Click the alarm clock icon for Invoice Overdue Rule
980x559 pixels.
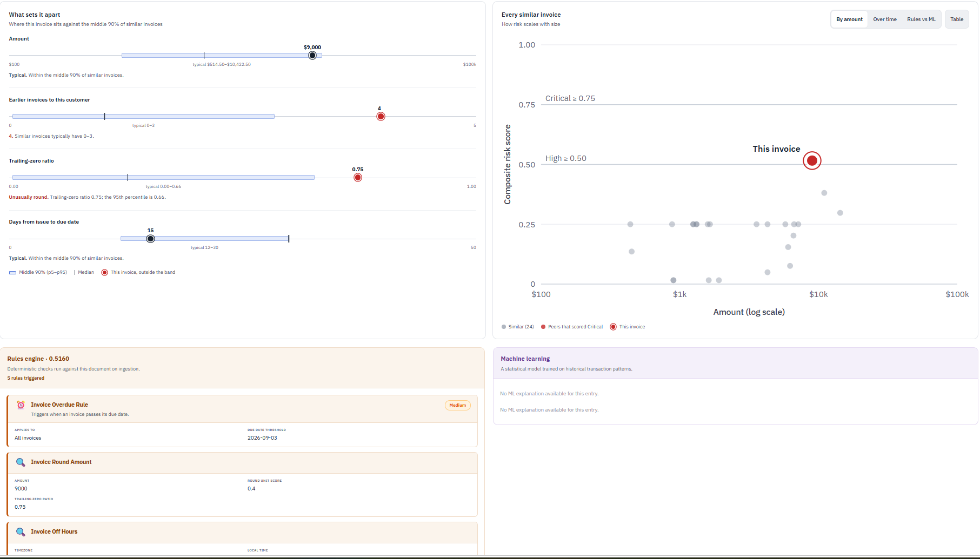point(21,405)
